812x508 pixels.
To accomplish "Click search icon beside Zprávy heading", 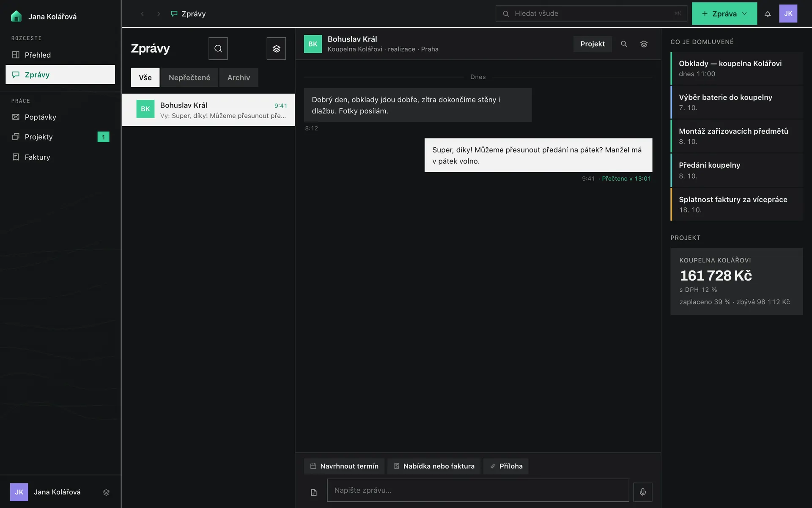I will coord(218,48).
